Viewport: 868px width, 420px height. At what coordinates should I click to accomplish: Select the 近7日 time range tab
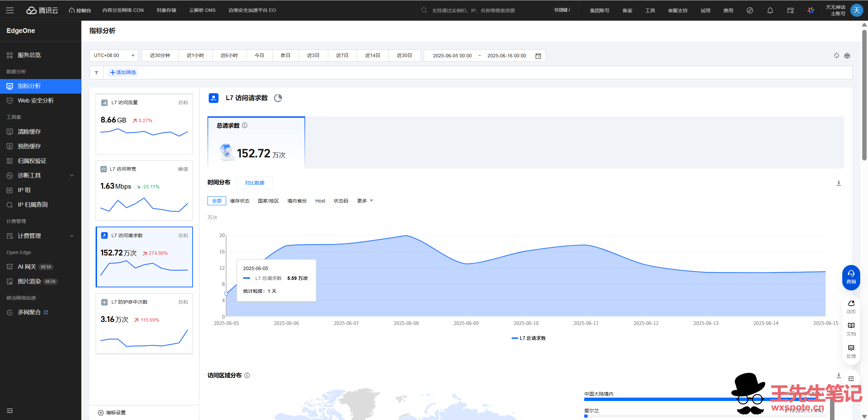click(342, 56)
